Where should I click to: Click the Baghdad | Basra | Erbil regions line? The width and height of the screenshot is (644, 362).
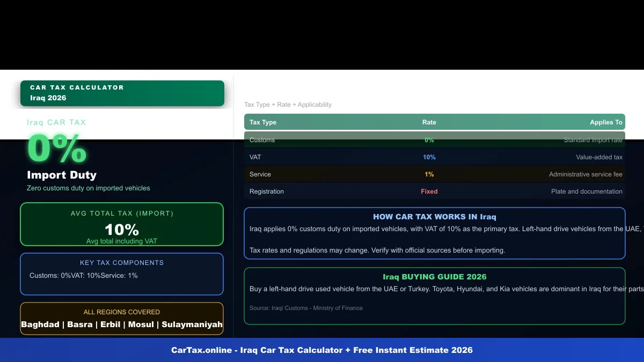point(122,324)
